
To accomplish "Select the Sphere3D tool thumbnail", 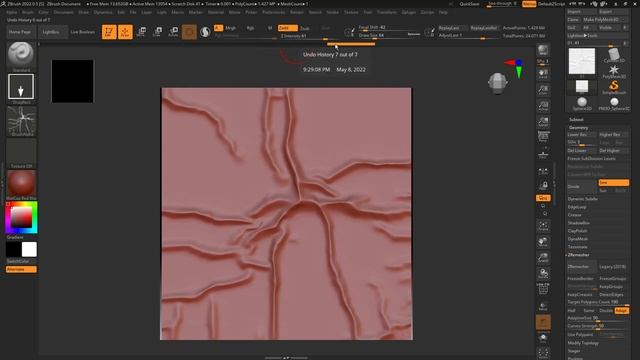I will [x=582, y=103].
